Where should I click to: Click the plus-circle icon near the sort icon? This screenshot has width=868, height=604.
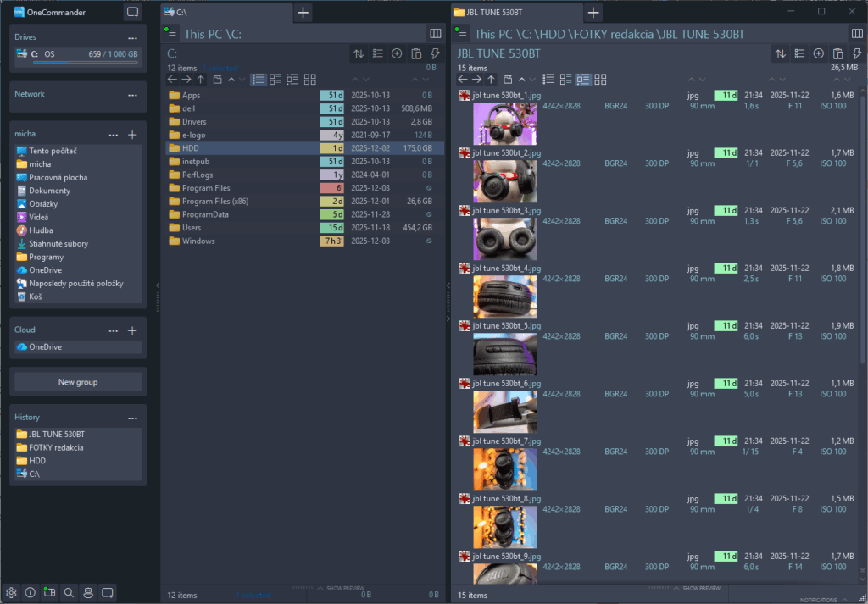820,53
